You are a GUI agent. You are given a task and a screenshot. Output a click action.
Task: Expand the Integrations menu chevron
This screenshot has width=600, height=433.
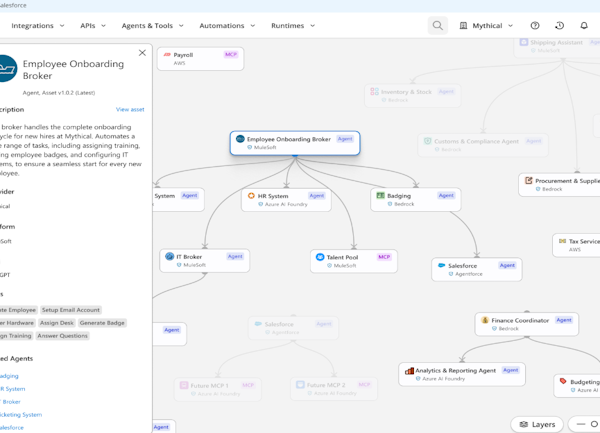pos(62,26)
